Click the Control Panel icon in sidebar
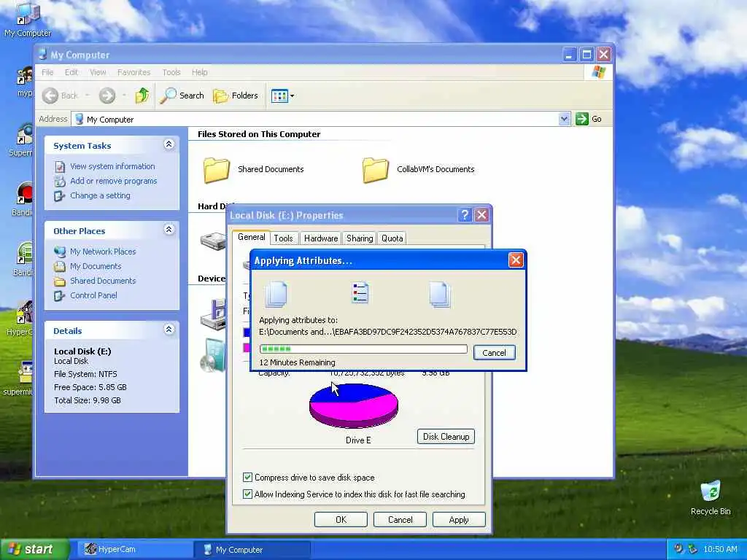The image size is (747, 560). pyautogui.click(x=60, y=296)
